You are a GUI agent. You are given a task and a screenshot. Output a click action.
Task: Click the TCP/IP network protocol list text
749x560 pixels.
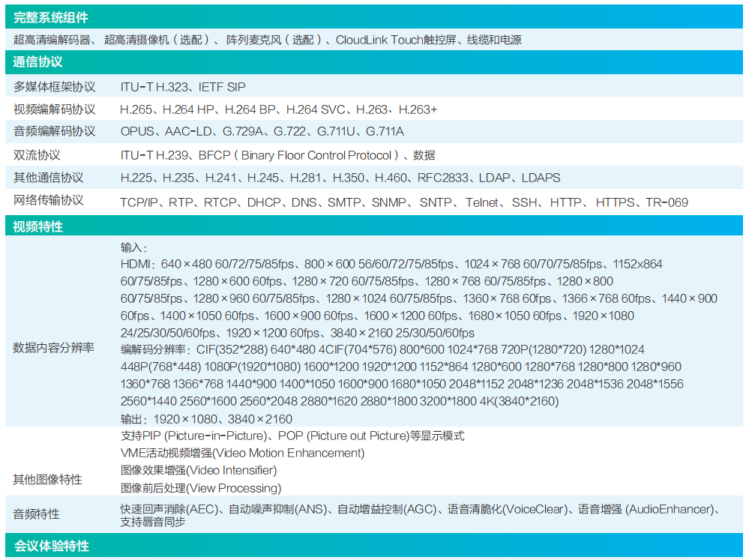click(403, 202)
